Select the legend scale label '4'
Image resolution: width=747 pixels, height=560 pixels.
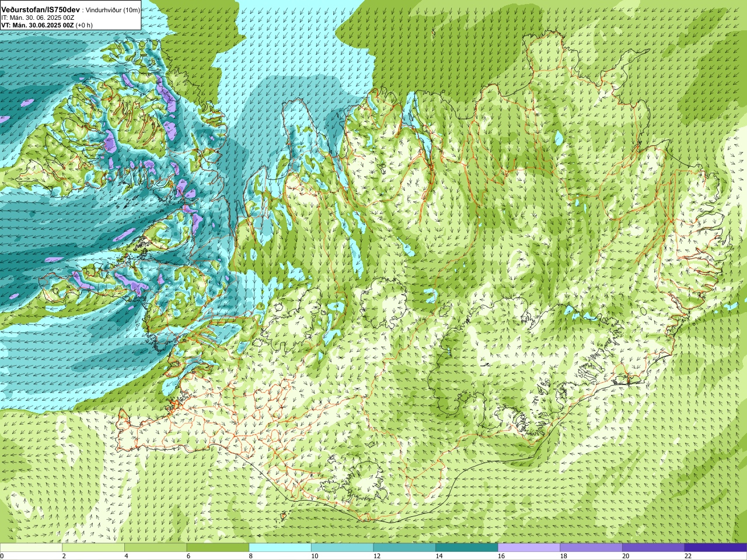pos(126,556)
